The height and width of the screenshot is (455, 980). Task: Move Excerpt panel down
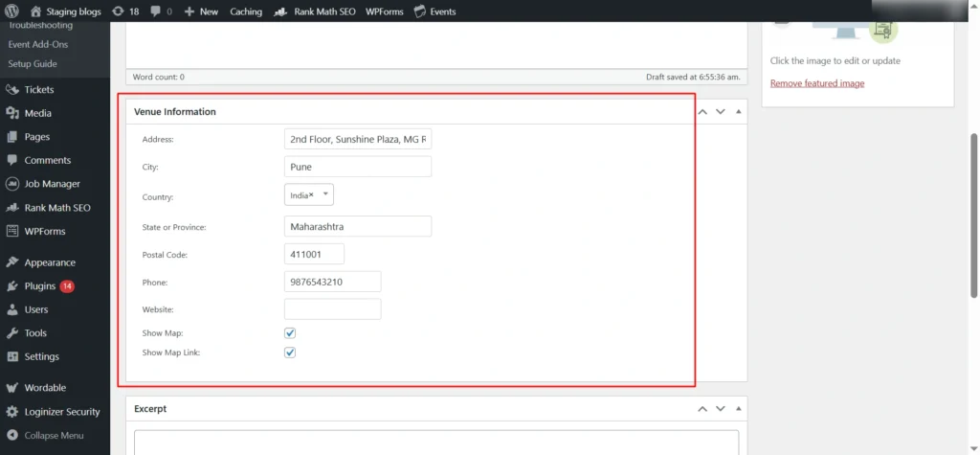pos(721,409)
